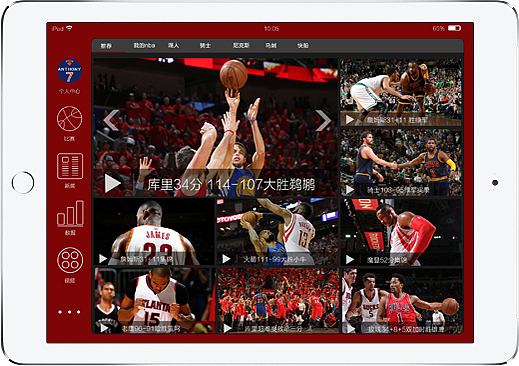Play the Celtics defender top-right video

pyautogui.click(x=350, y=119)
